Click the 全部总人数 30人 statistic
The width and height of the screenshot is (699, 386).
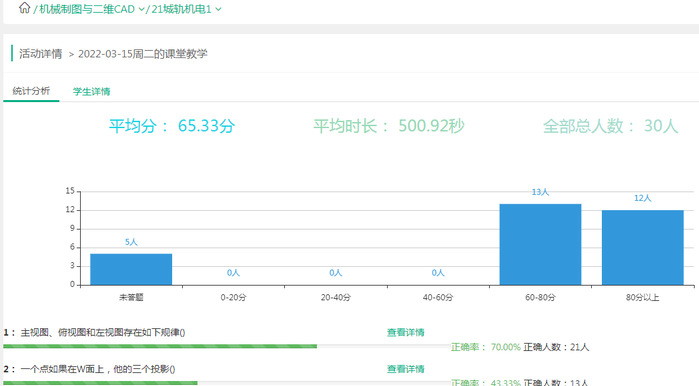(610, 126)
